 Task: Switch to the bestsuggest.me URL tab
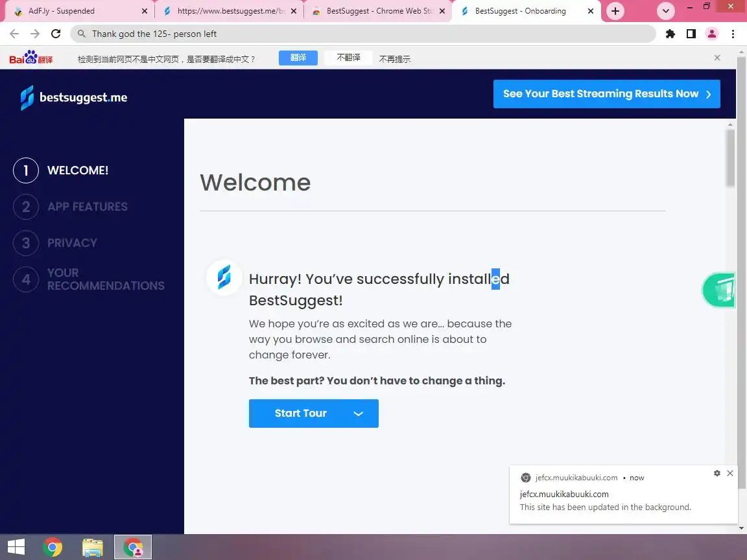(x=231, y=11)
